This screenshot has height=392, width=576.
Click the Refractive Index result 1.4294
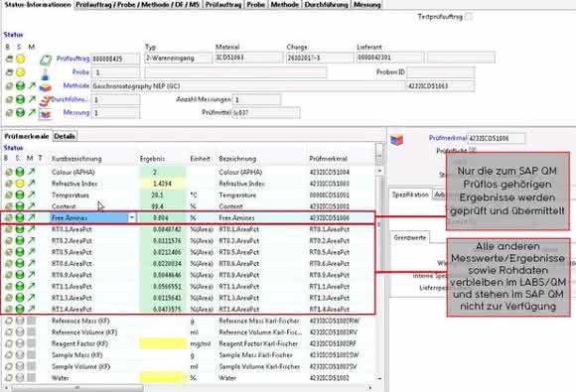click(x=162, y=184)
